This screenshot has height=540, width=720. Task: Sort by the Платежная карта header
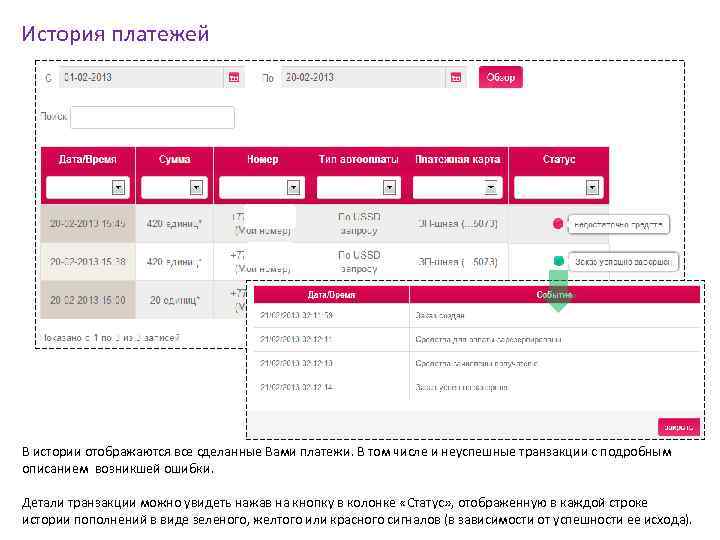click(x=457, y=159)
